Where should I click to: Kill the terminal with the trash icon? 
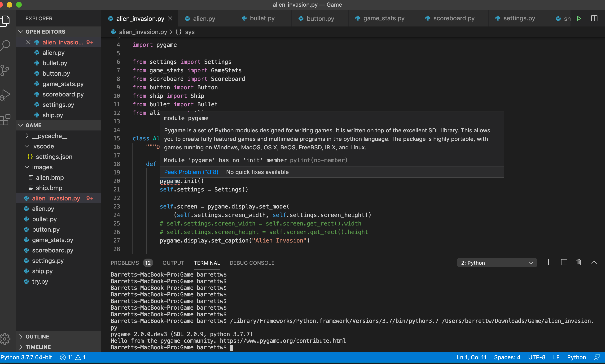point(578,262)
